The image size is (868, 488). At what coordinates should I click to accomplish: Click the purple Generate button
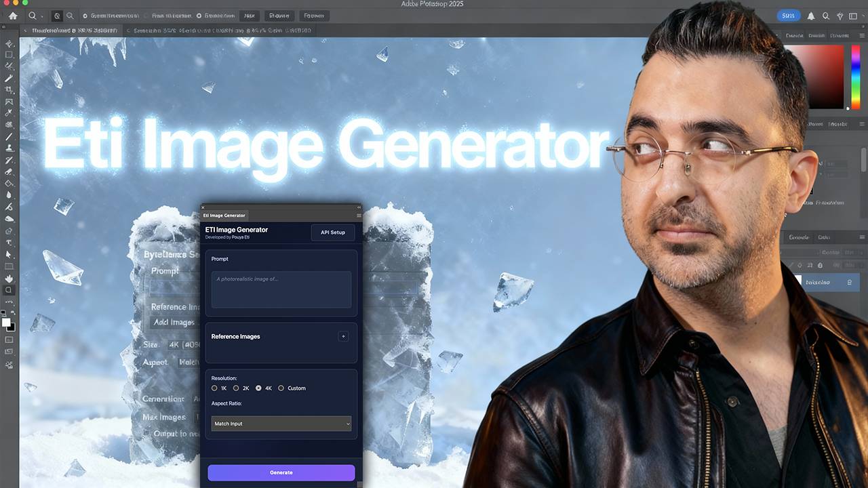pyautogui.click(x=281, y=472)
